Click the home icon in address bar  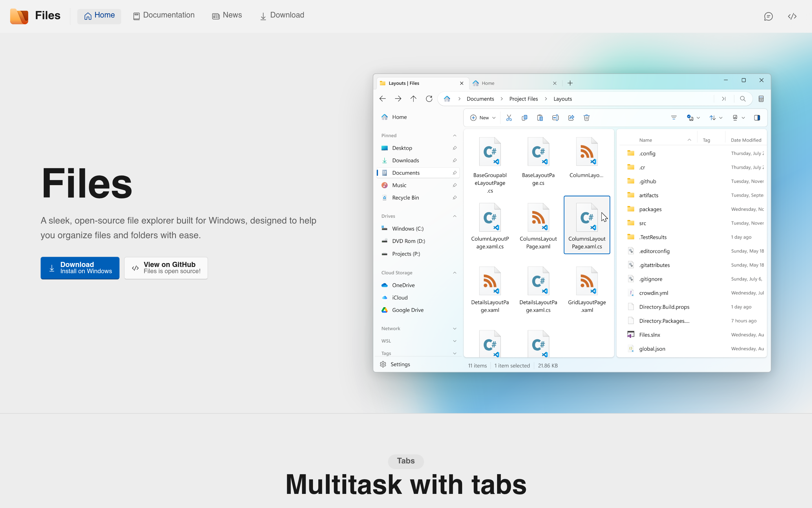point(447,99)
